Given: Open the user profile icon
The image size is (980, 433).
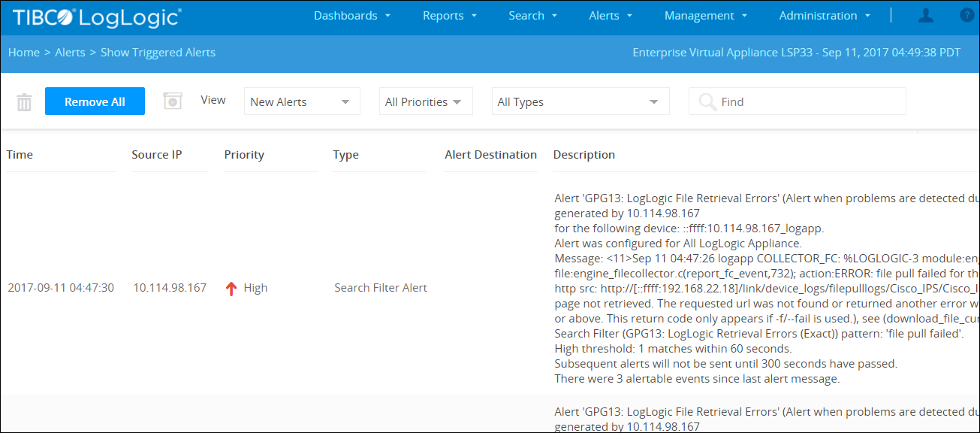Looking at the screenshot, I should (926, 16).
